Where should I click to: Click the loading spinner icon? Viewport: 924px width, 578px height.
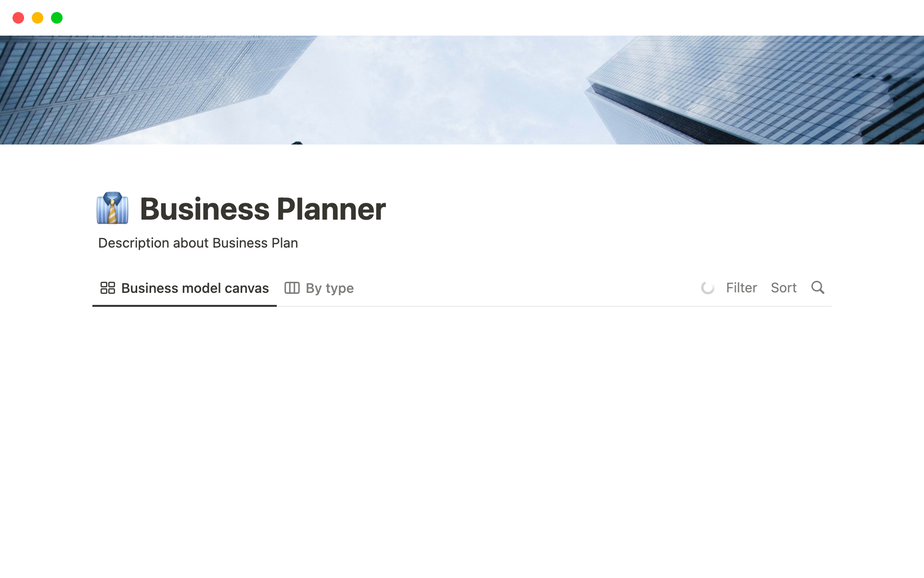click(x=708, y=288)
